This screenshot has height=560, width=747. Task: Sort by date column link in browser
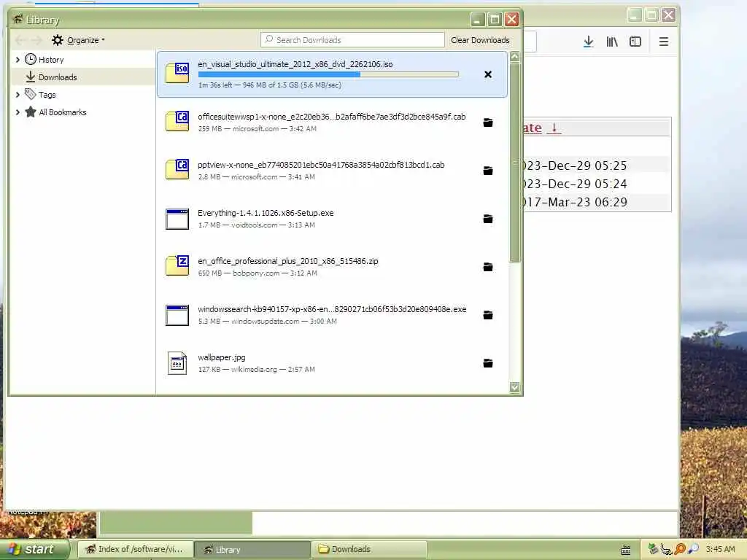coord(542,128)
